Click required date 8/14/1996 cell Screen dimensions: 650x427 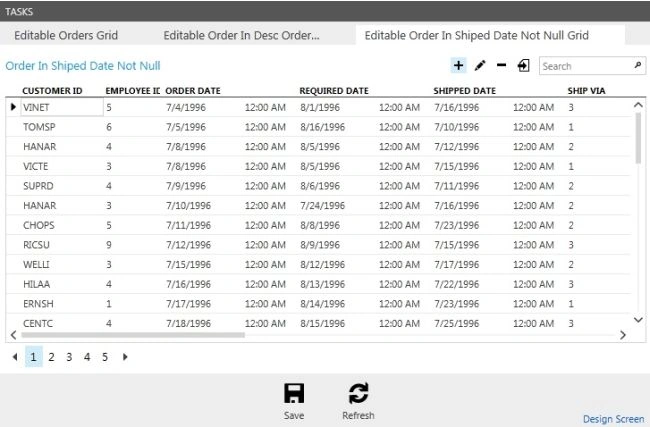point(323,303)
